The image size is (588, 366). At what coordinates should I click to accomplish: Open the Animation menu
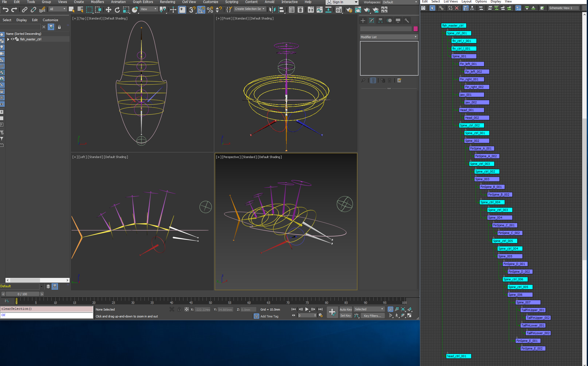[x=118, y=2]
